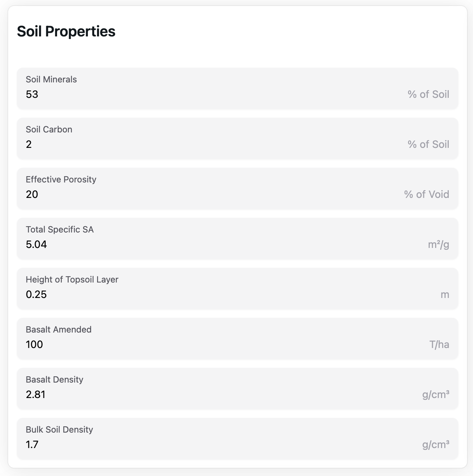Click the "Height of Topsoil Layer" label

(72, 280)
